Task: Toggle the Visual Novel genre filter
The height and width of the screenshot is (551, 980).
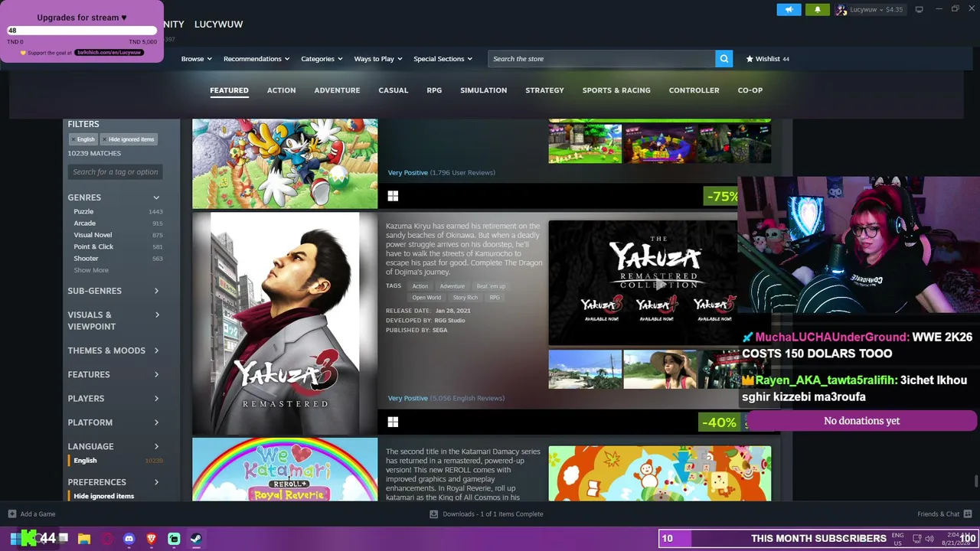Action: [x=93, y=235]
